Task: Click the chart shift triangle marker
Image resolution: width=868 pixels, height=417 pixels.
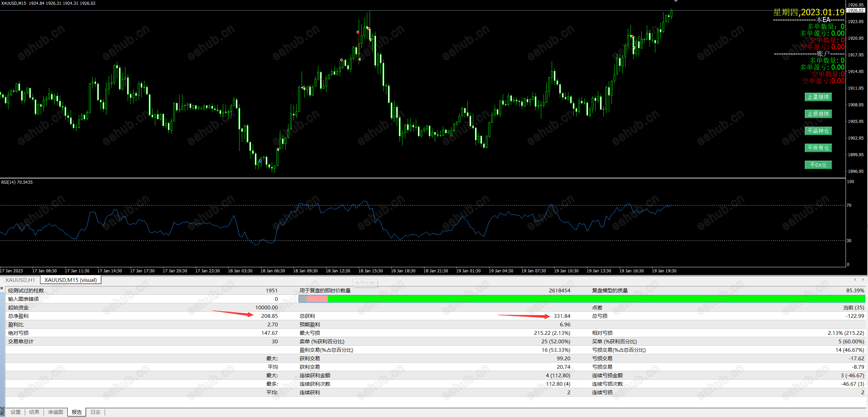Action: [676, 1]
